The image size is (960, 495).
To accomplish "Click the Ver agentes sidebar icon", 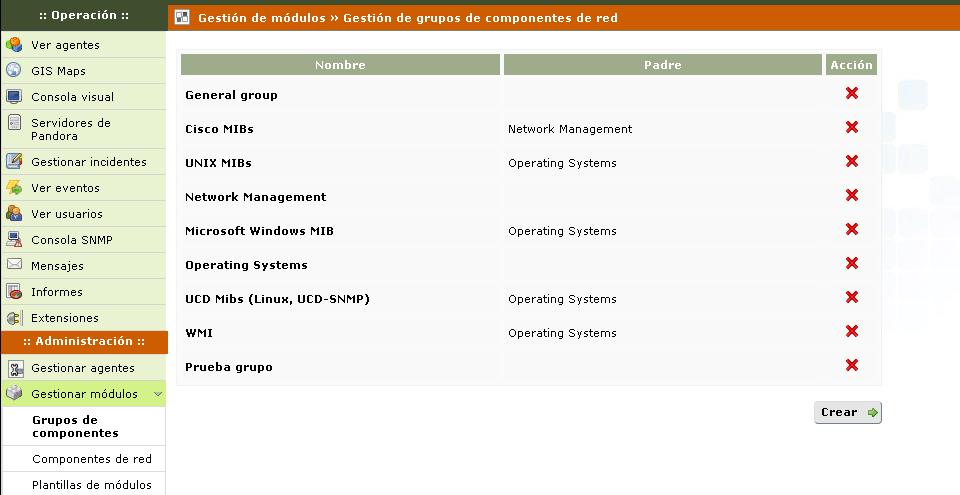I will (x=14, y=45).
